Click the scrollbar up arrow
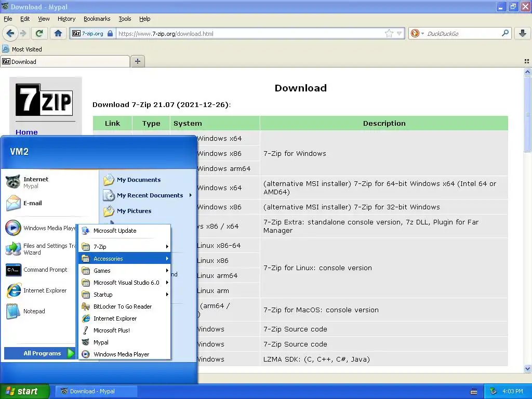This screenshot has width=532, height=399. tap(527, 72)
